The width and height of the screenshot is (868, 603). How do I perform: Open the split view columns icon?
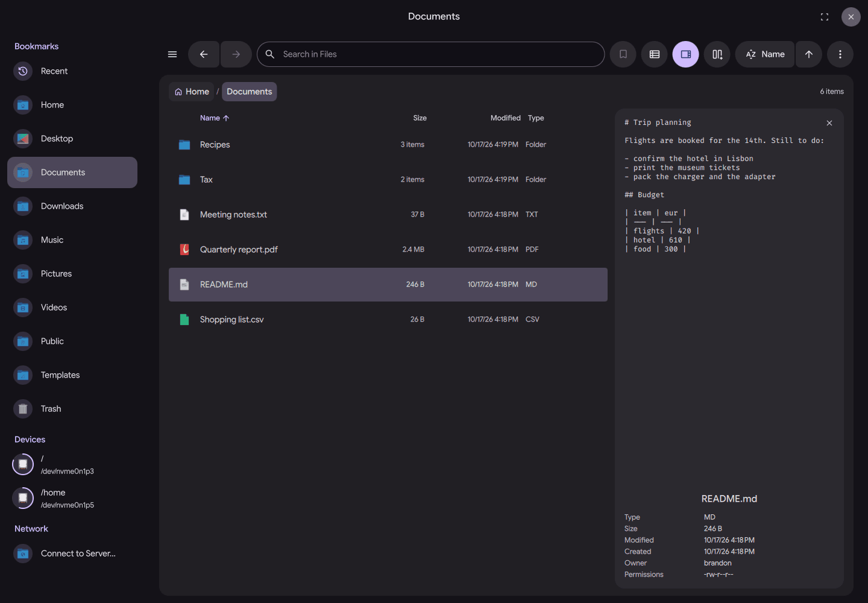point(717,54)
